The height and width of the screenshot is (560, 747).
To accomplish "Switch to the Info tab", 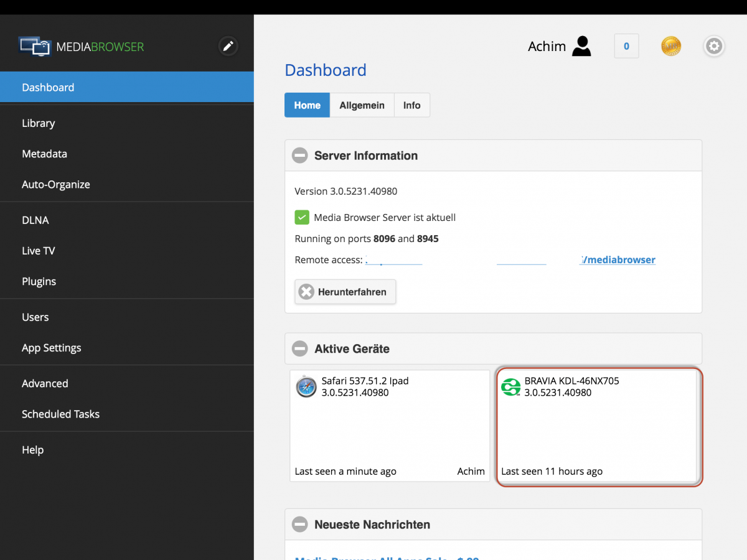I will [411, 105].
